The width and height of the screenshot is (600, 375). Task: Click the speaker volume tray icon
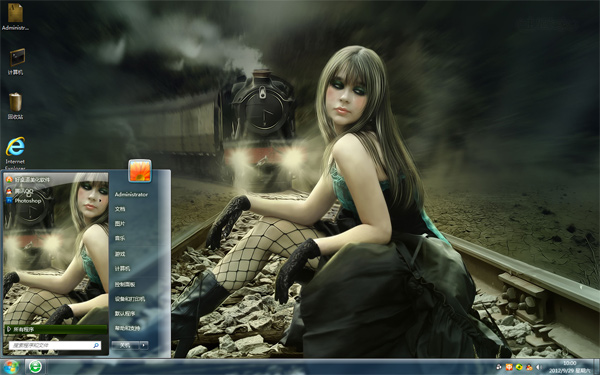538,367
